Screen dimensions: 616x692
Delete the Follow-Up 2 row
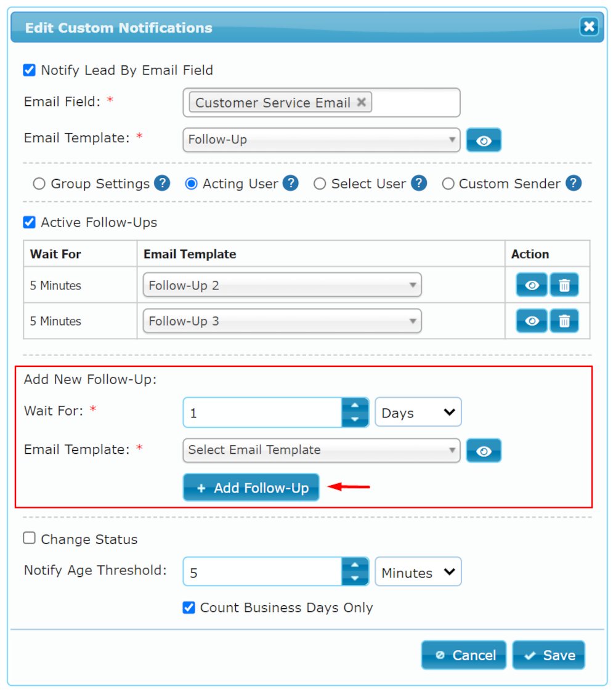click(564, 286)
